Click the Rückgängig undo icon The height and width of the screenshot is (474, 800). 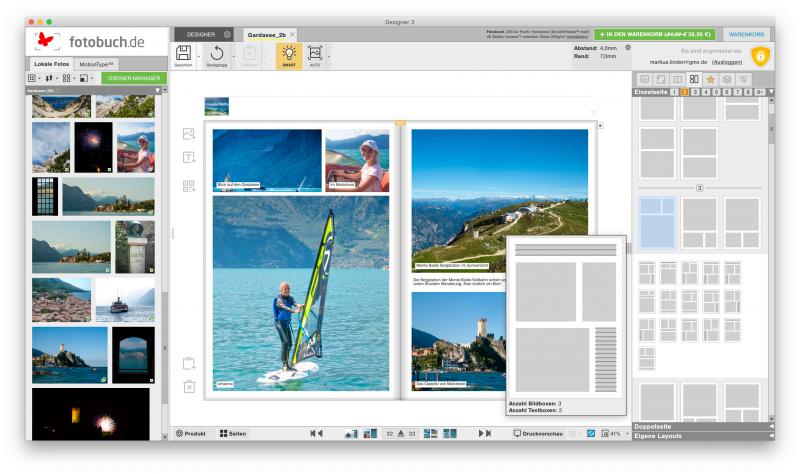(216, 54)
